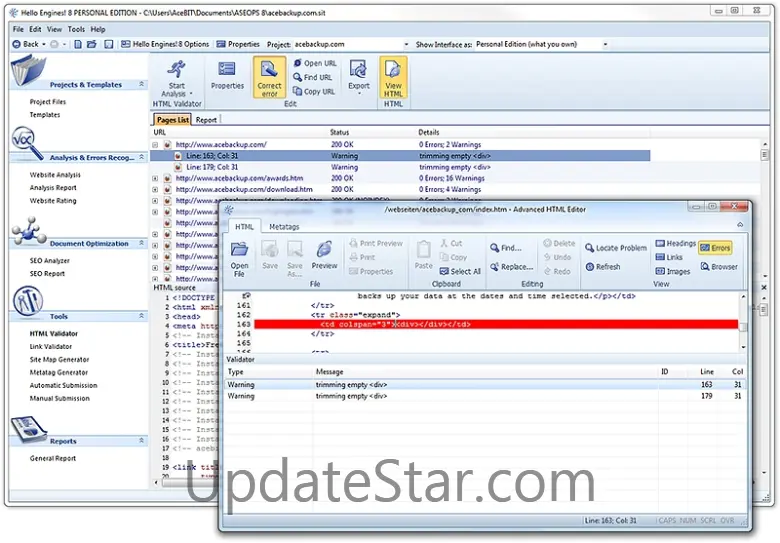Click the Tools wrench icon in the sidebar
This screenshot has width=780, height=543.
[28, 301]
